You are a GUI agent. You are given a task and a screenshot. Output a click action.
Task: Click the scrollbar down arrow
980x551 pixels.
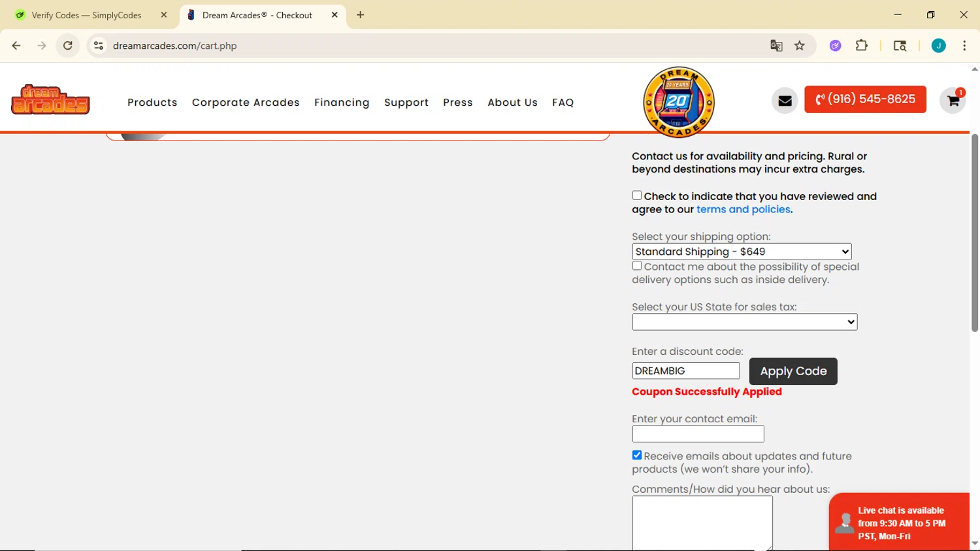pyautogui.click(x=975, y=543)
